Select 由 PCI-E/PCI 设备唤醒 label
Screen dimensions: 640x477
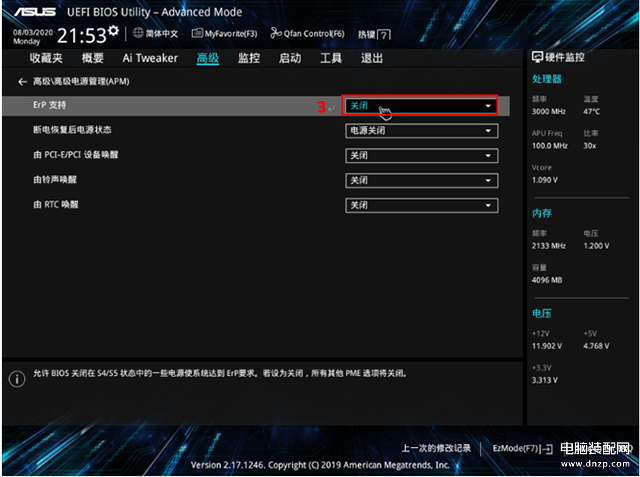pos(76,155)
